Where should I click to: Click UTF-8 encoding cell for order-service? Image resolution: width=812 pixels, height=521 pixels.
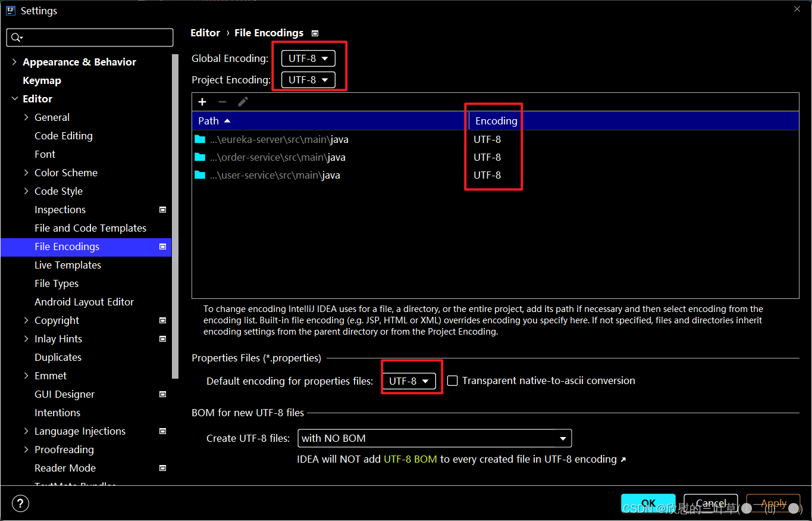point(487,157)
